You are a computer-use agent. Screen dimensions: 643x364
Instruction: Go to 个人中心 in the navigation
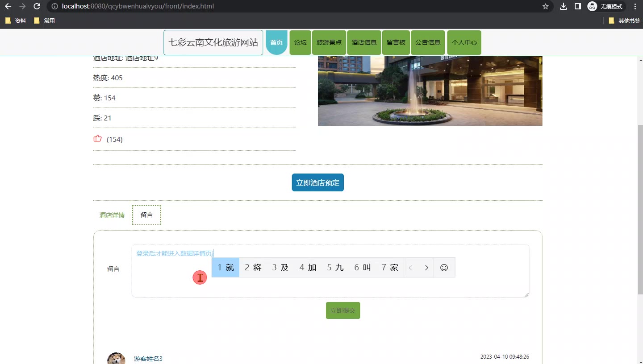[464, 43]
